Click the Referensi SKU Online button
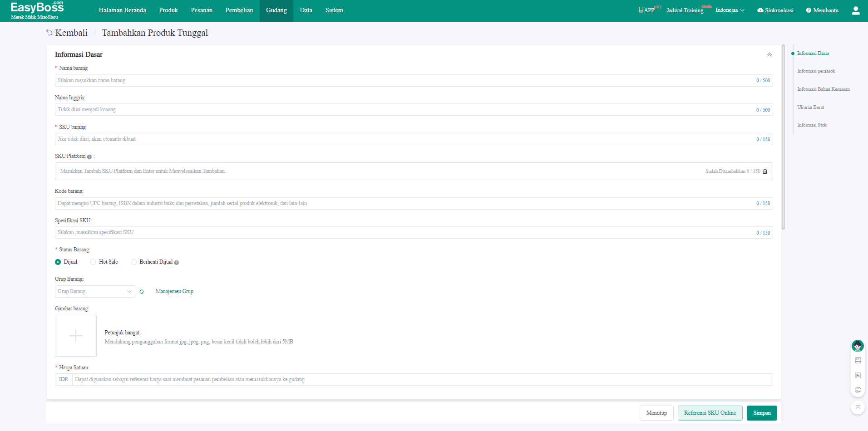The height and width of the screenshot is (431, 868). pos(710,413)
